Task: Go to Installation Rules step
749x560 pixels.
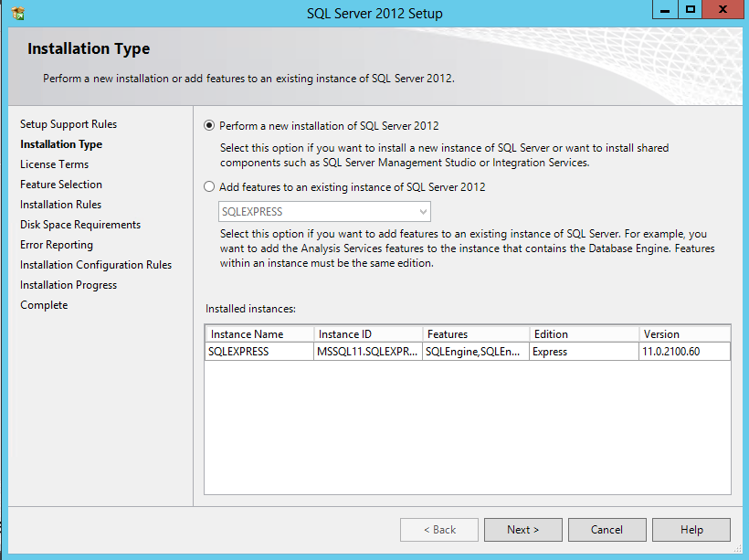Action: point(60,205)
